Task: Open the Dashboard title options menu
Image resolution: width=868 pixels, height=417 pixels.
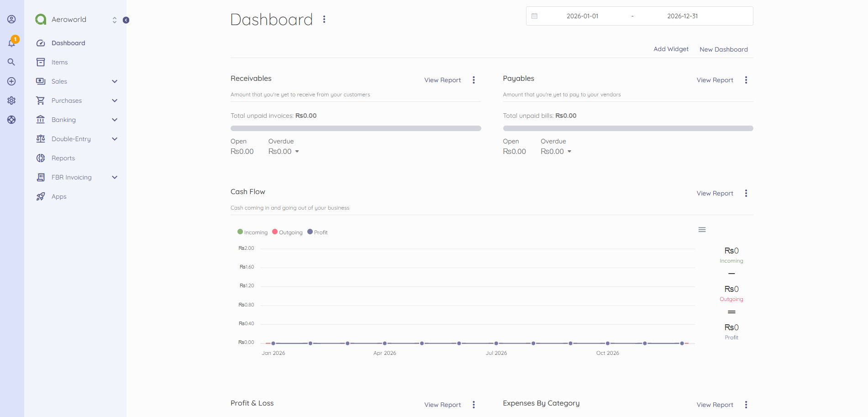Action: pyautogui.click(x=324, y=19)
